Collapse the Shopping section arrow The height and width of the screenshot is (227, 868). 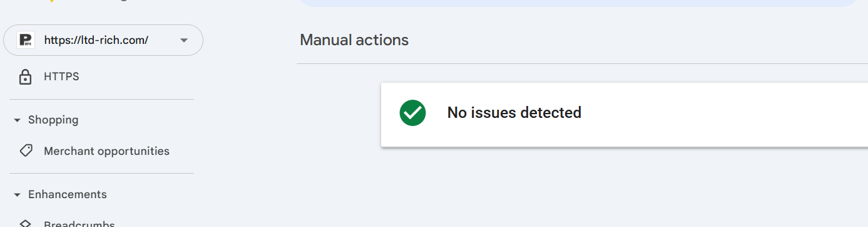point(17,120)
